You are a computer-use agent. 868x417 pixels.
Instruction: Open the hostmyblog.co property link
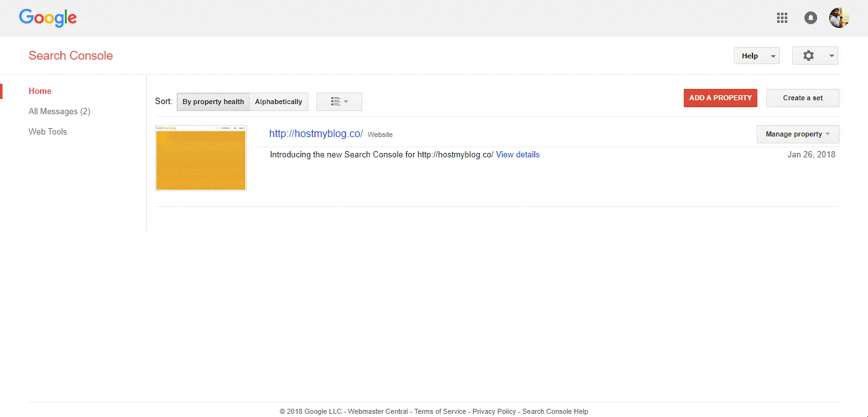(316, 134)
